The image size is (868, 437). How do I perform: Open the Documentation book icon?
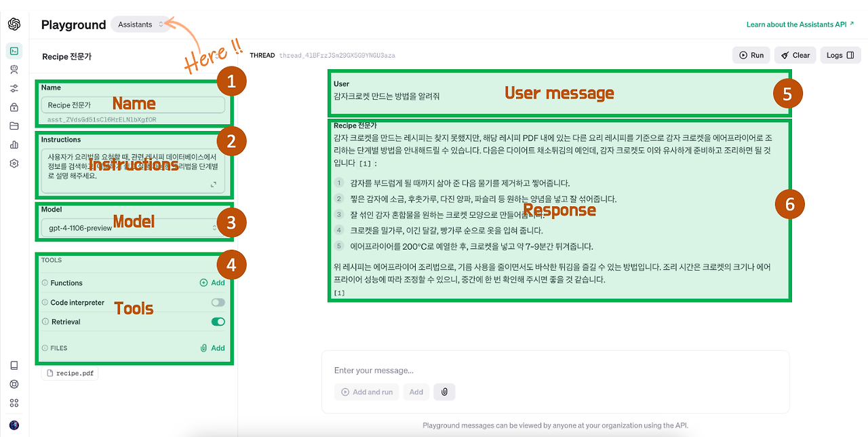(14, 365)
